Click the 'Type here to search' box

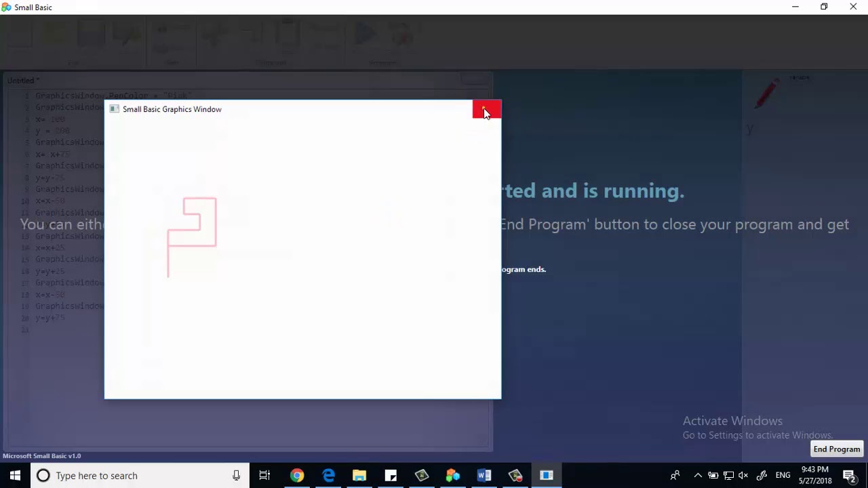[x=140, y=476]
